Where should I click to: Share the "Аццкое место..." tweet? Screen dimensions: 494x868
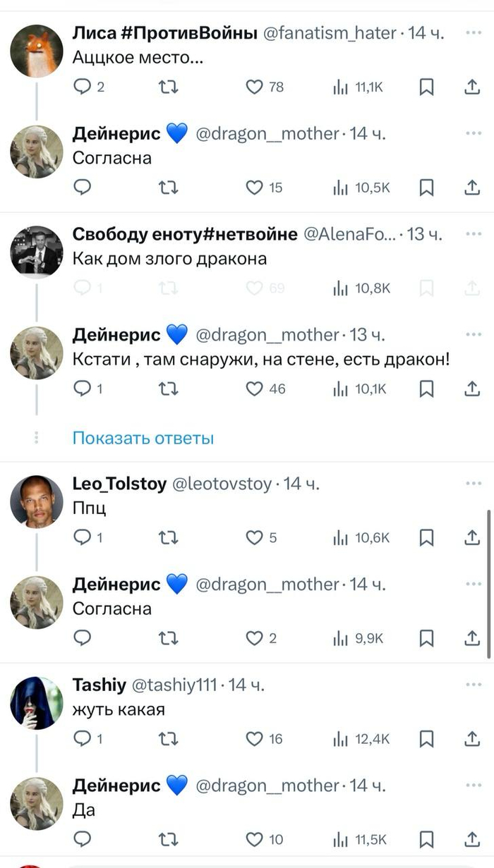tap(471, 87)
